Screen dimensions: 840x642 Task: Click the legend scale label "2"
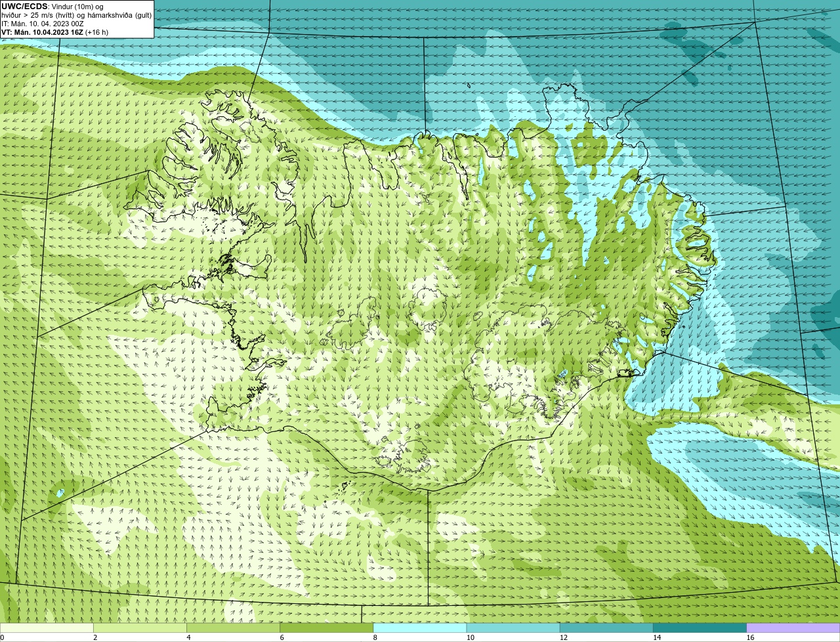point(95,637)
